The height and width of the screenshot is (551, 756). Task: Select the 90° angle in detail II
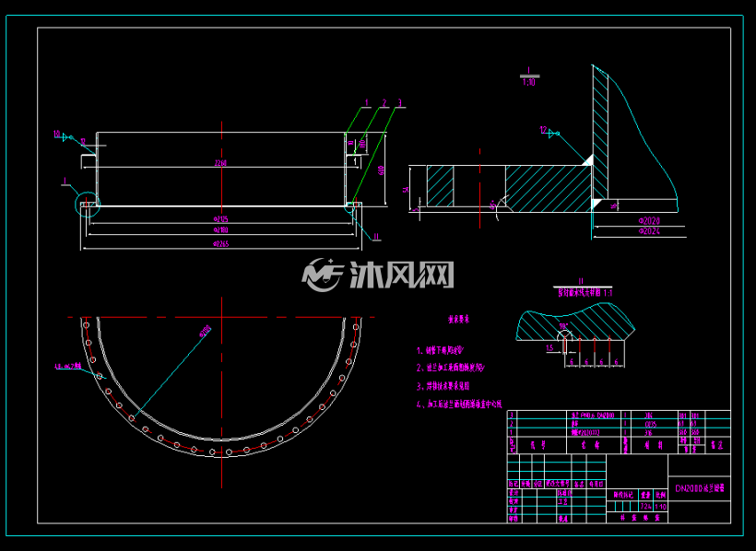coord(562,326)
